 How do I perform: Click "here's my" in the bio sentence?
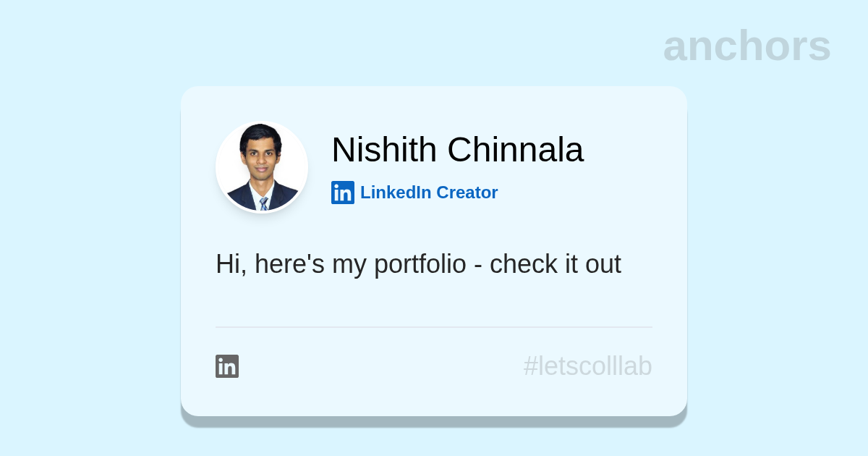click(x=310, y=264)
